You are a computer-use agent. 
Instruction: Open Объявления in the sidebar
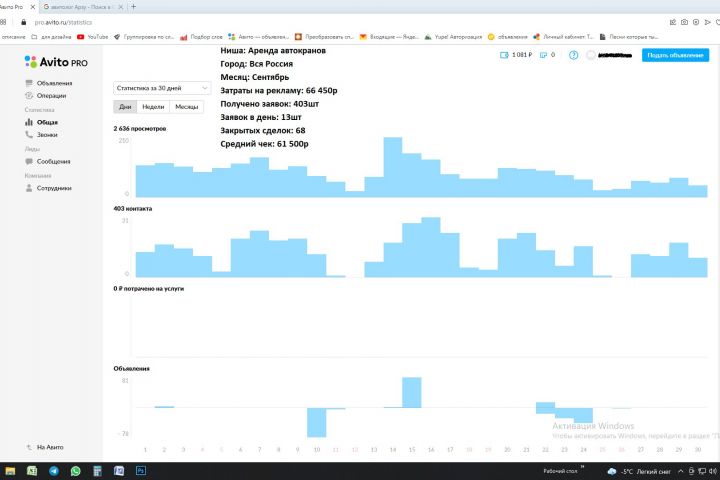49,83
